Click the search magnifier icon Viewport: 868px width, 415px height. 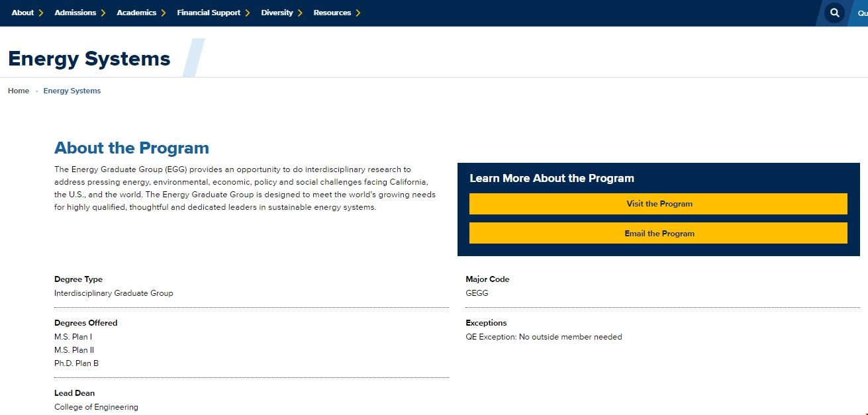[x=834, y=13]
